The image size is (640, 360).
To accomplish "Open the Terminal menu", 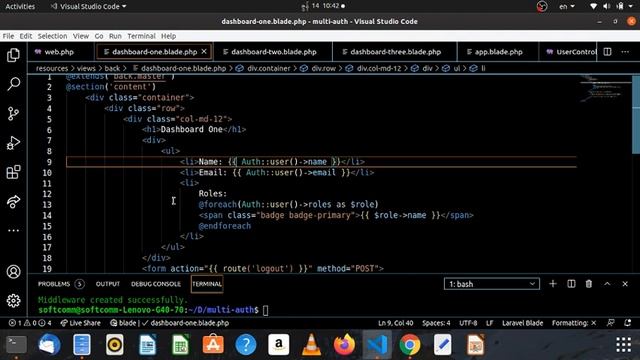I will point(141,36).
